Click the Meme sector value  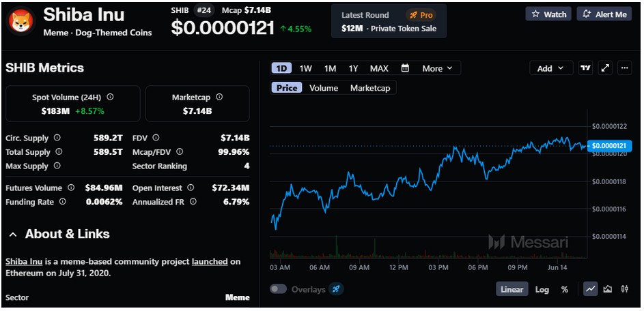click(238, 297)
